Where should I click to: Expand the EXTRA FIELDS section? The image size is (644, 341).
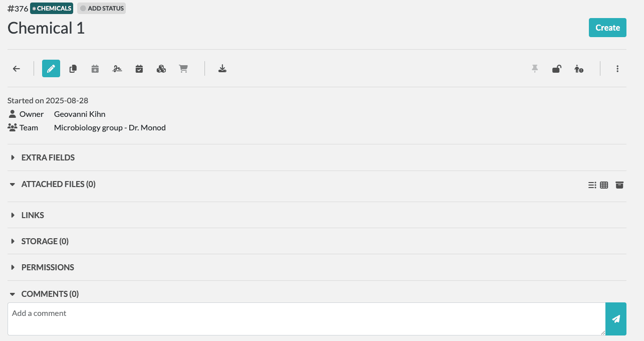pyautogui.click(x=48, y=157)
